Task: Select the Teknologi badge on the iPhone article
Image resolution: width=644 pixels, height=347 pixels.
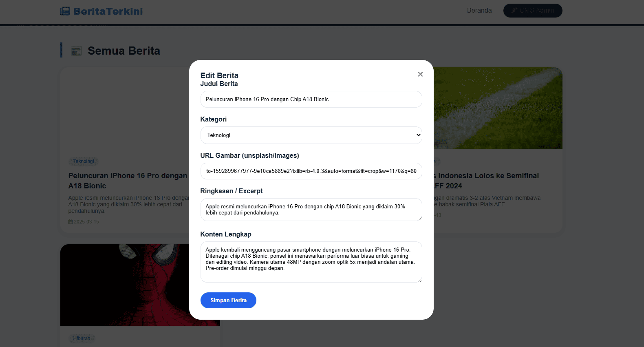Action: [x=83, y=161]
